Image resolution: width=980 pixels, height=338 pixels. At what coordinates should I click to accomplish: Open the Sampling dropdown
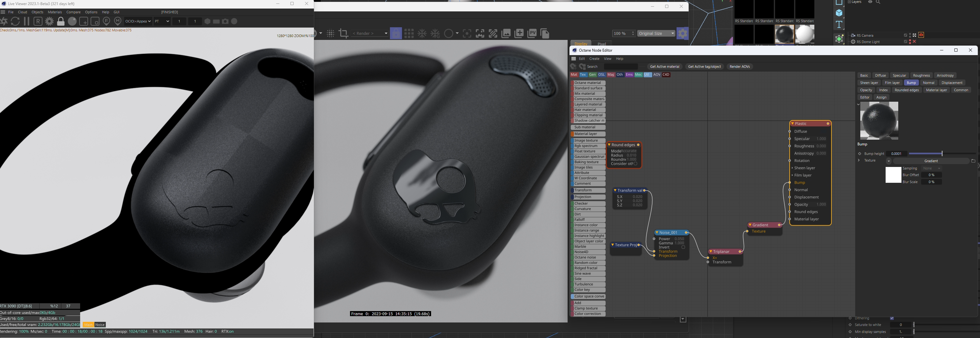click(932, 168)
